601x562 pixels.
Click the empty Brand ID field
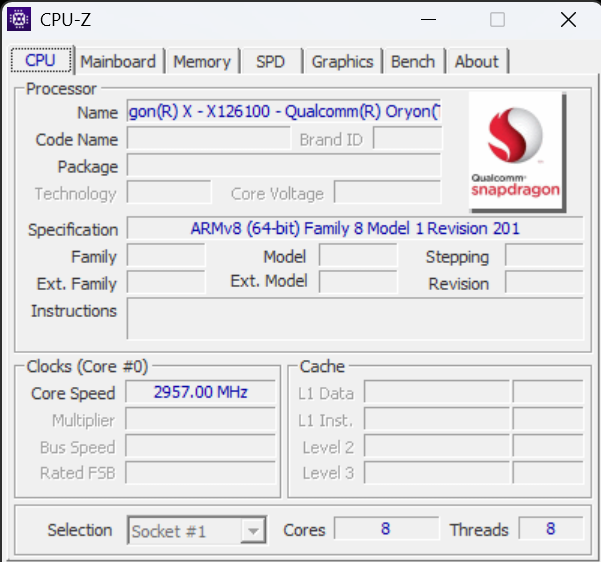click(407, 138)
